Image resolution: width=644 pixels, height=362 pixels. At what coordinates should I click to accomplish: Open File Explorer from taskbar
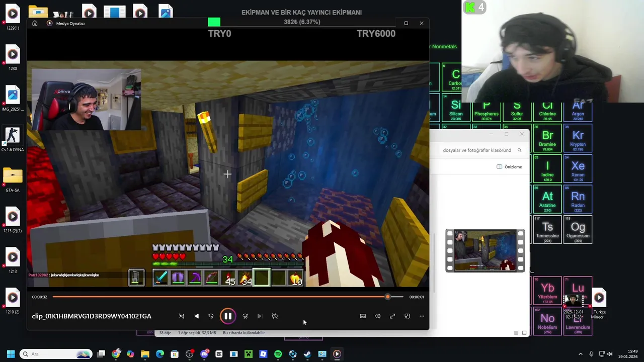(145, 354)
